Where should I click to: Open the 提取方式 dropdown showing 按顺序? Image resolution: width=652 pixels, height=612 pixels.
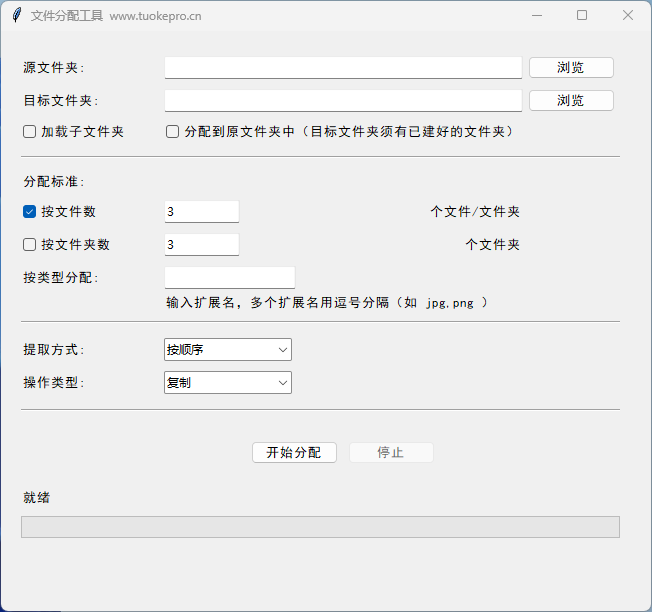point(227,350)
